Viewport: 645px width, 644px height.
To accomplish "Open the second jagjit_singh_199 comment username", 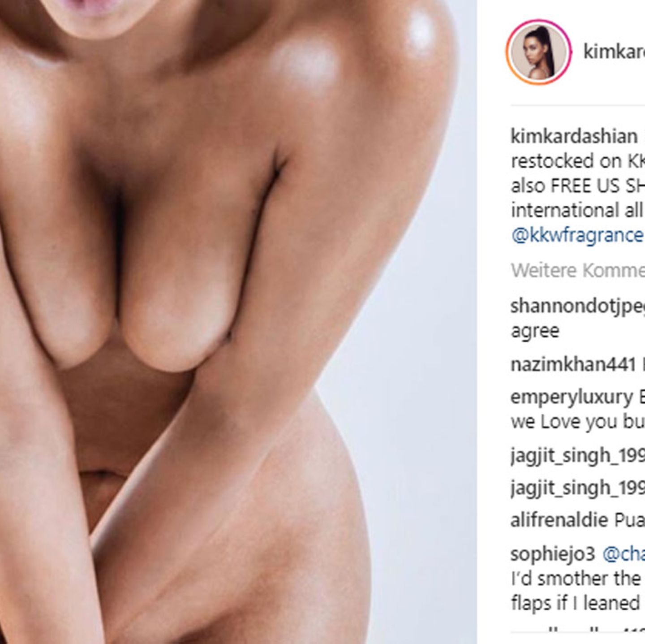I will pos(578,488).
